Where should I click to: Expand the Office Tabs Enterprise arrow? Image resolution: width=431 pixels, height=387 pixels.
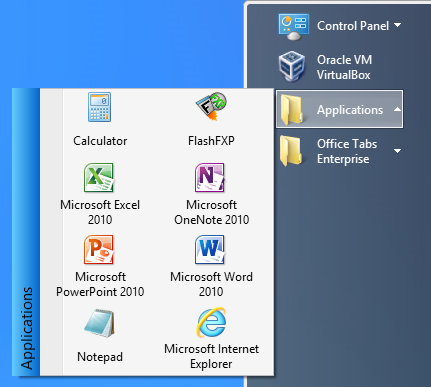[397, 151]
